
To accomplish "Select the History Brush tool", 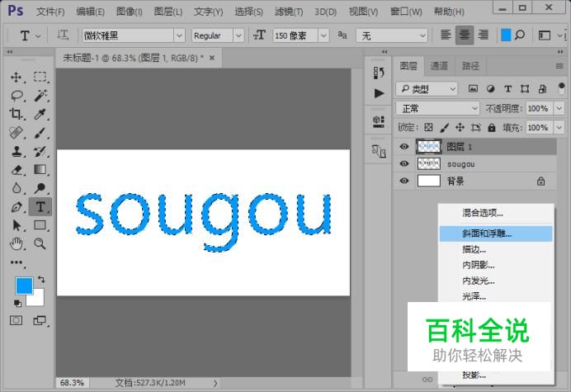I will (x=40, y=151).
